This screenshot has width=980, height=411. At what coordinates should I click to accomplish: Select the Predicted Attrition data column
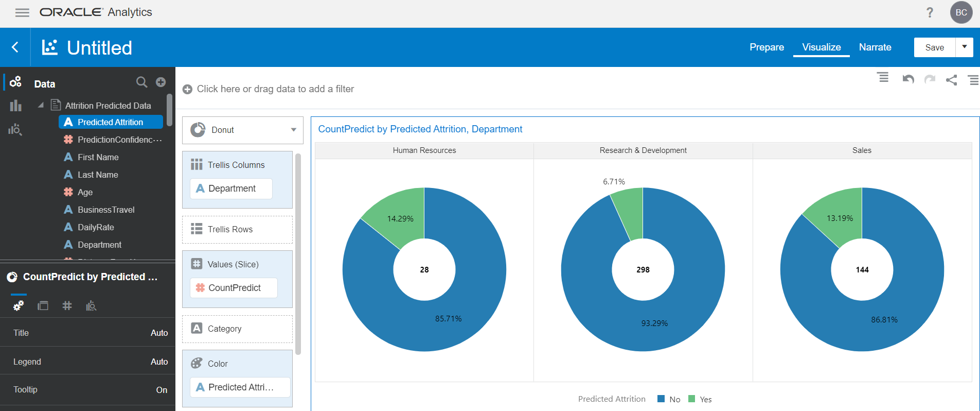point(111,122)
